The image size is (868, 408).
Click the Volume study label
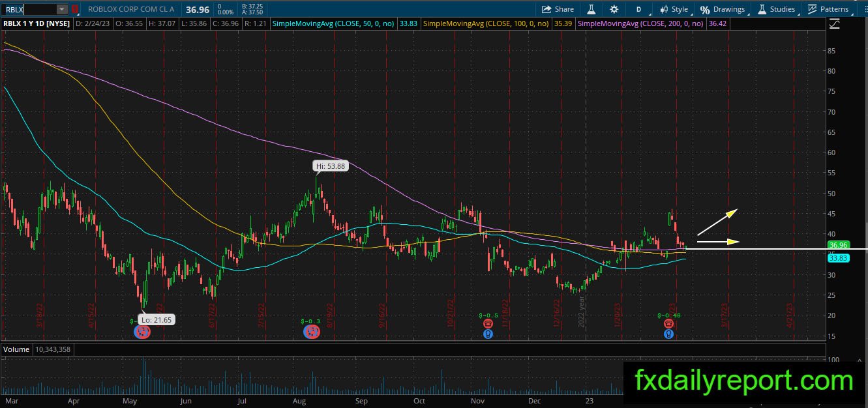16,349
